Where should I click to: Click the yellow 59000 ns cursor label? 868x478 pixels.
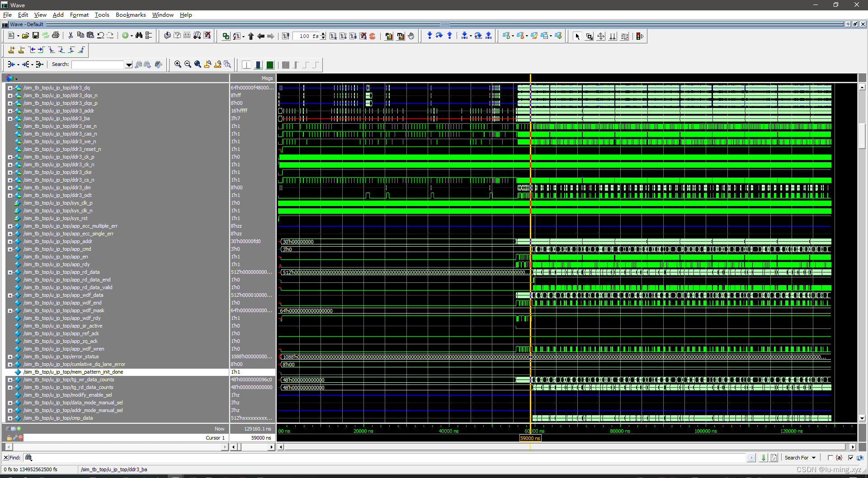pos(530,438)
